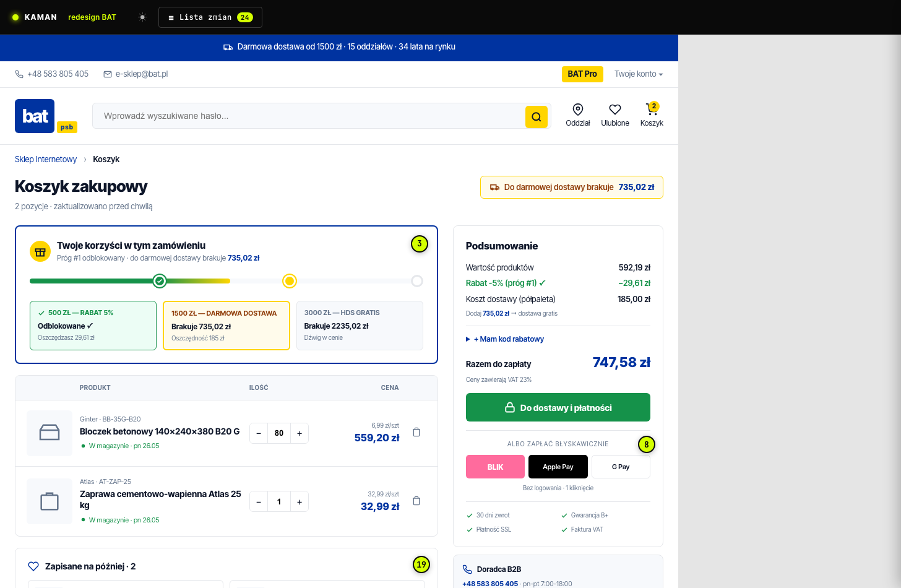Pay with Apple Pay button
The width and height of the screenshot is (901, 588).
coord(558,467)
